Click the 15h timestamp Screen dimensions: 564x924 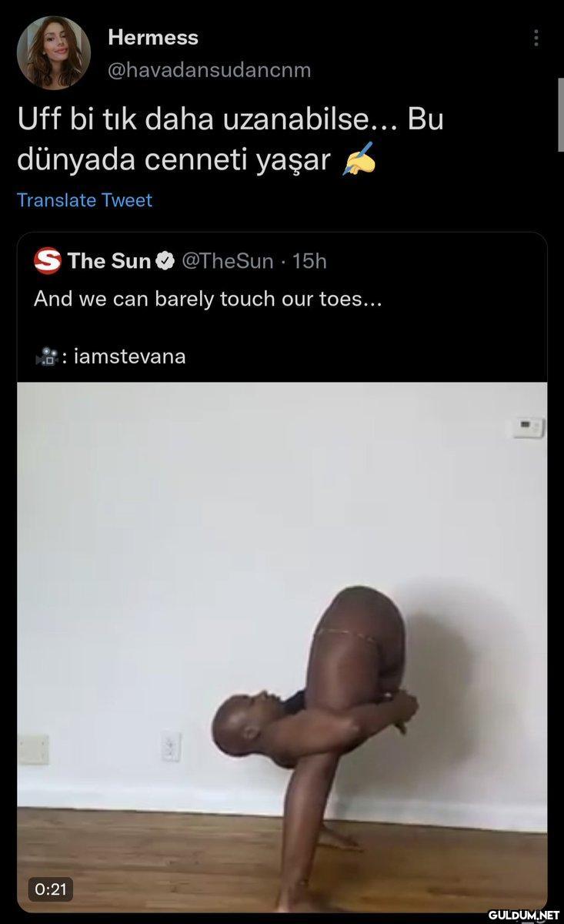tap(310, 261)
